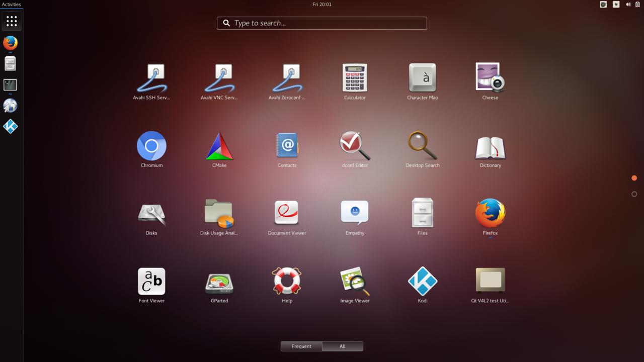
Task: Switch to the All apps view
Action: (343, 346)
